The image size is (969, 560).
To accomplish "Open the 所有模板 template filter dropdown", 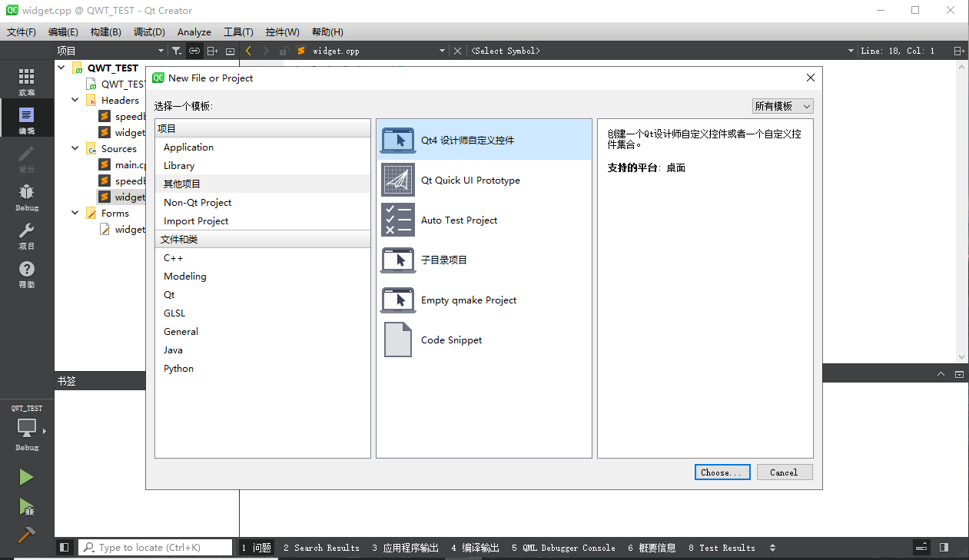I will (x=782, y=105).
